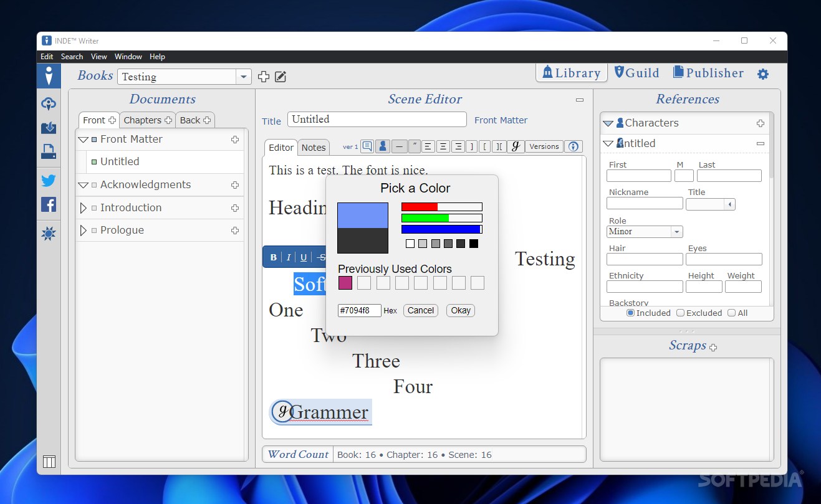Add a new character with plus icon
Viewport: 821px width, 504px height.
(x=761, y=123)
